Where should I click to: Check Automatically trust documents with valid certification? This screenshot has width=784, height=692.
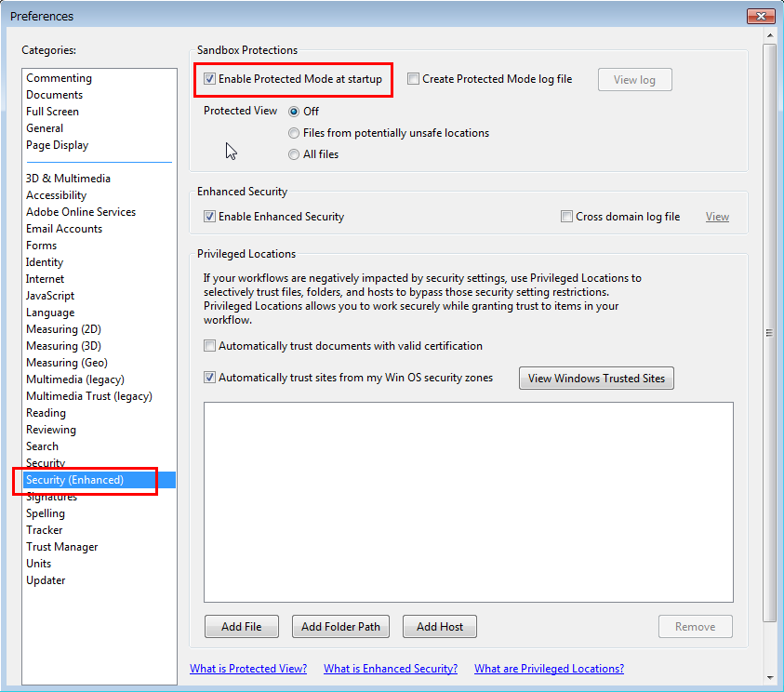click(209, 345)
